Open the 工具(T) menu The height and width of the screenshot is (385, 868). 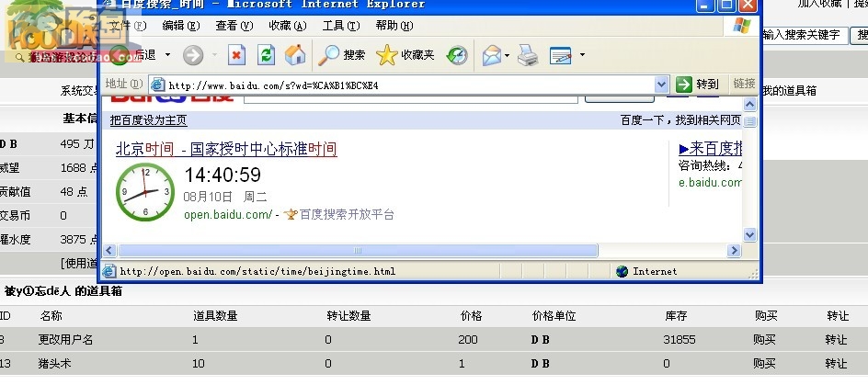341,26
